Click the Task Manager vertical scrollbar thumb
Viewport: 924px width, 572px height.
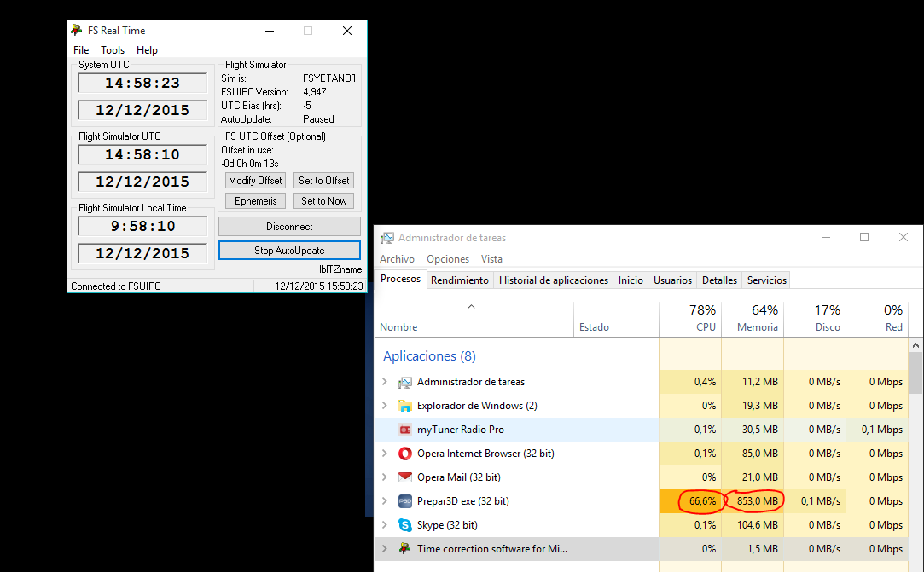click(x=915, y=373)
